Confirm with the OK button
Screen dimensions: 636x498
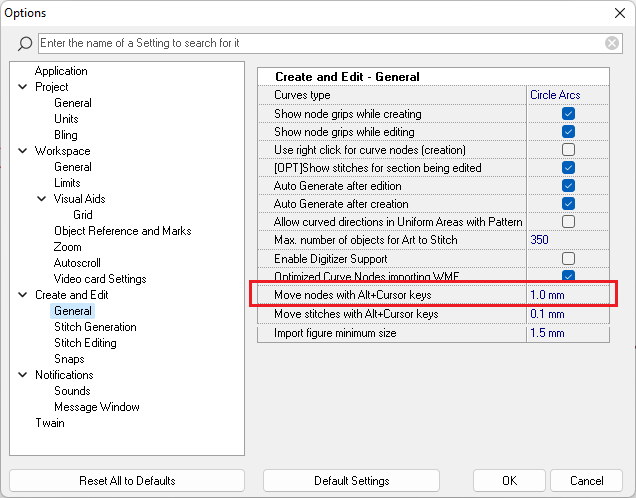coord(509,481)
